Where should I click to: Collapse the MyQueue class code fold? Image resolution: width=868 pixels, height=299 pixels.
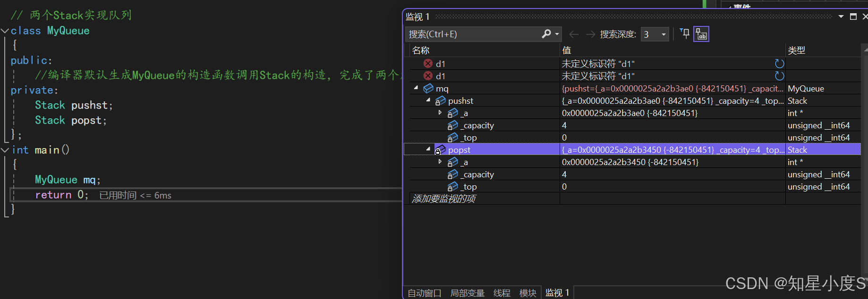[x=5, y=31]
